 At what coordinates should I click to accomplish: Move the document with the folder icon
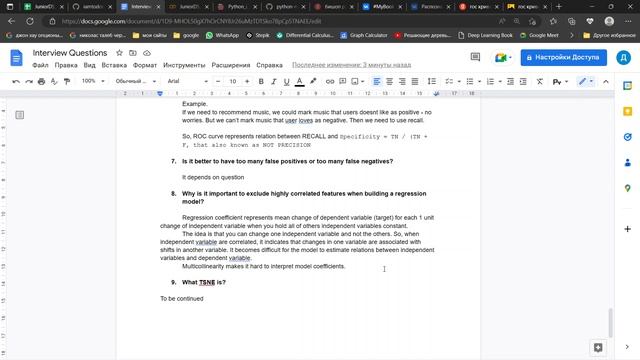pyautogui.click(x=133, y=53)
